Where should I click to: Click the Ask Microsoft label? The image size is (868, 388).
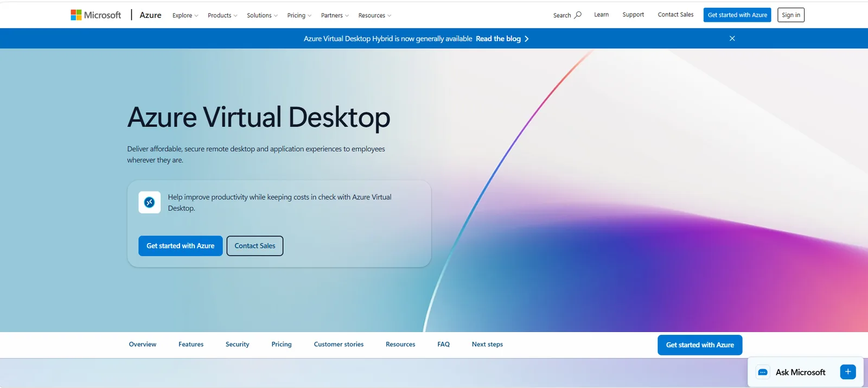[800, 372]
